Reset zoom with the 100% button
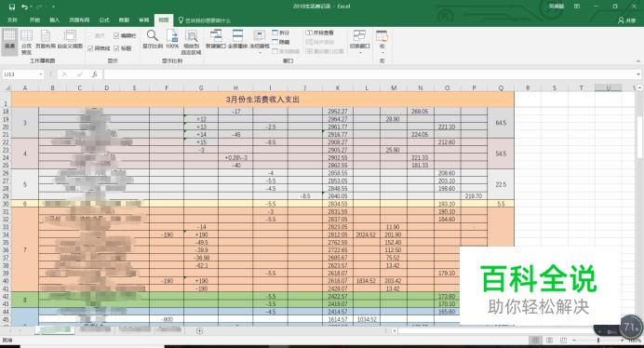This screenshot has height=348, width=644. coord(172,40)
